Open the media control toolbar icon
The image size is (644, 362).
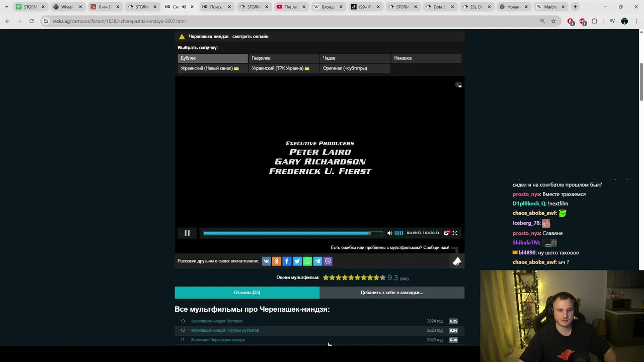tap(612, 21)
